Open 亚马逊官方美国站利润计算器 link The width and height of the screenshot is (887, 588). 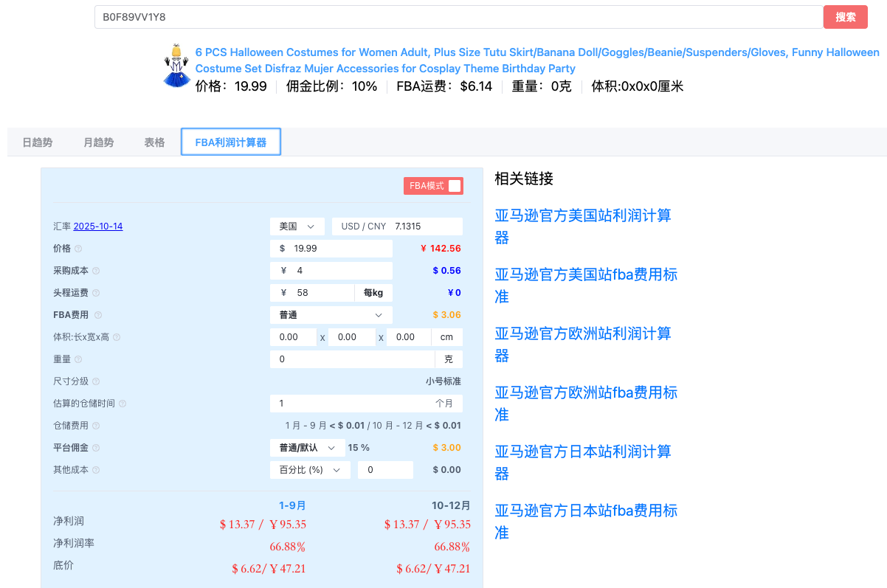pos(583,226)
